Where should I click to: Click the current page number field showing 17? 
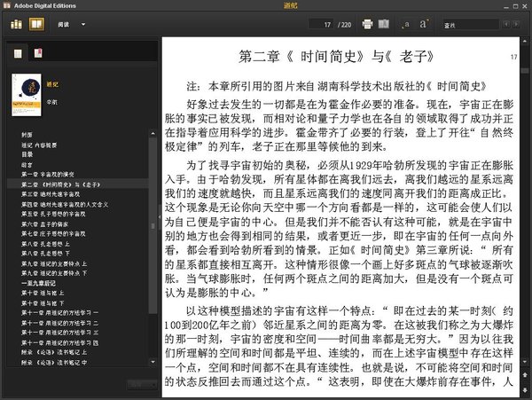pyautogui.click(x=321, y=25)
